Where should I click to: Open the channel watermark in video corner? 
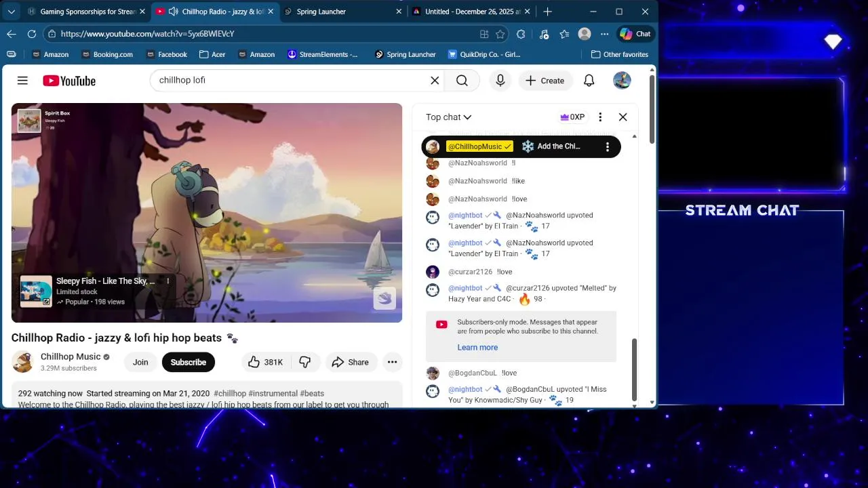click(x=384, y=298)
